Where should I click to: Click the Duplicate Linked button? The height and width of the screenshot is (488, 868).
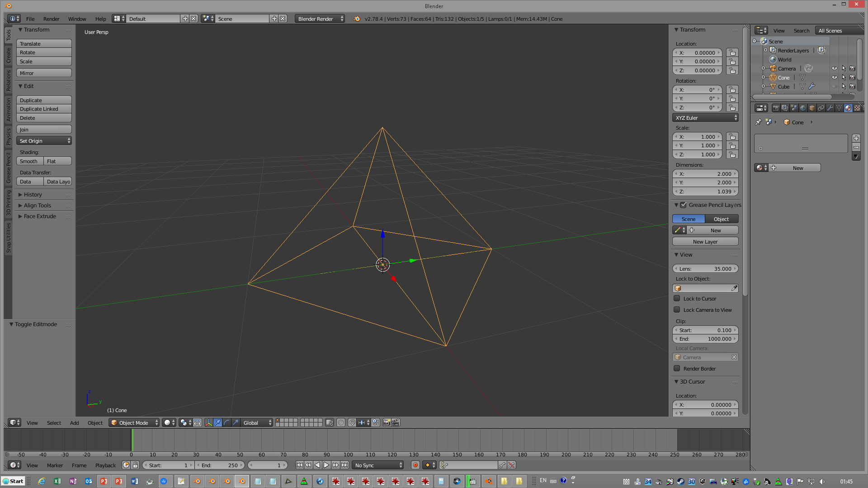pyautogui.click(x=44, y=108)
